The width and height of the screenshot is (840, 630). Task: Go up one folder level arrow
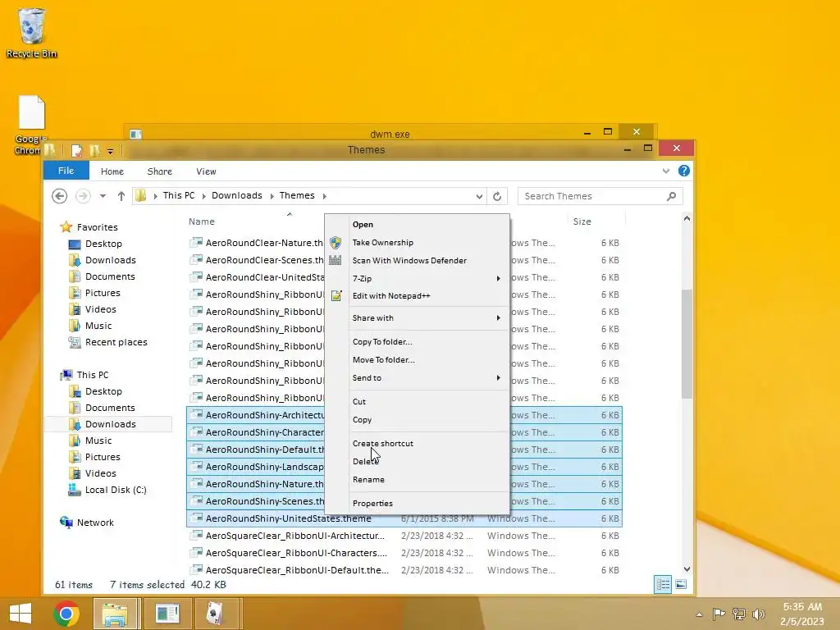pyautogui.click(x=121, y=196)
